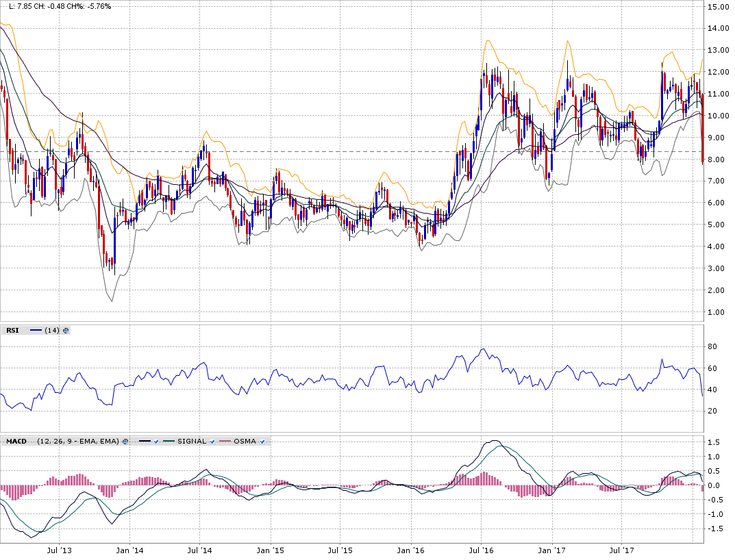735x560 pixels.
Task: Click the 15.00 price axis label
Action: tap(717, 7)
